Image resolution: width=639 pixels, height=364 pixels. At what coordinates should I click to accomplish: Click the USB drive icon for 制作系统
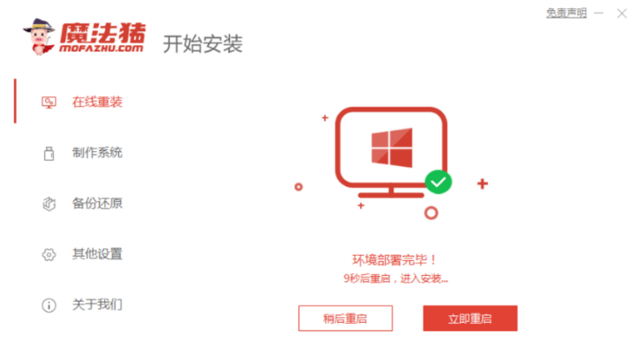tap(49, 153)
